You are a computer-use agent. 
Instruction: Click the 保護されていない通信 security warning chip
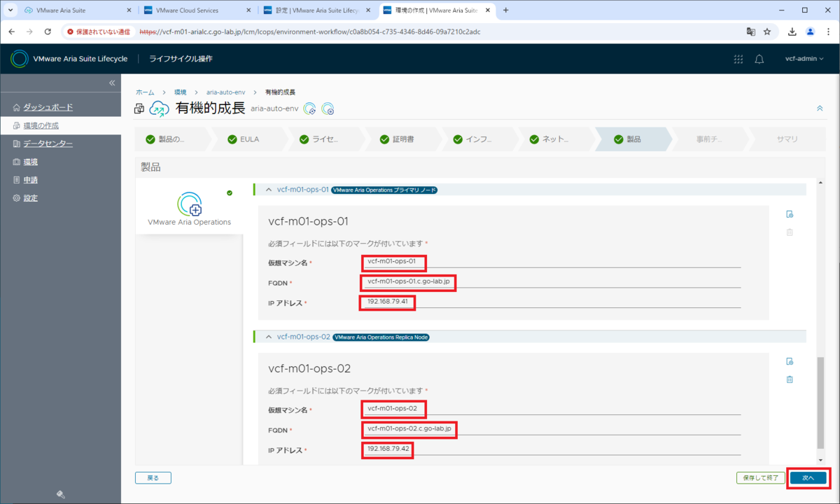pos(99,31)
